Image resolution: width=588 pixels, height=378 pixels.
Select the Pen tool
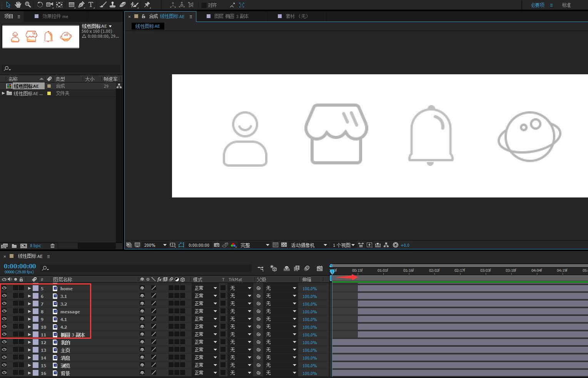click(x=81, y=5)
